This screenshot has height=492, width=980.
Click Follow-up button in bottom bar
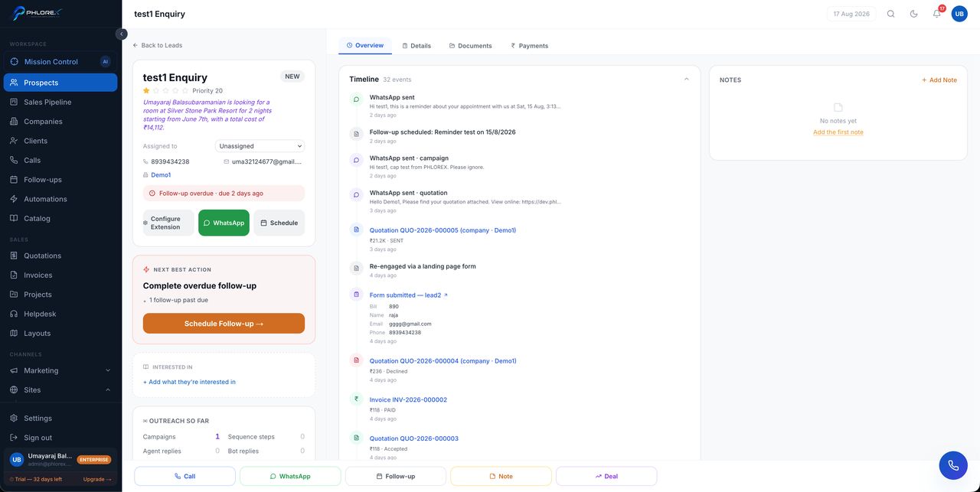396,476
